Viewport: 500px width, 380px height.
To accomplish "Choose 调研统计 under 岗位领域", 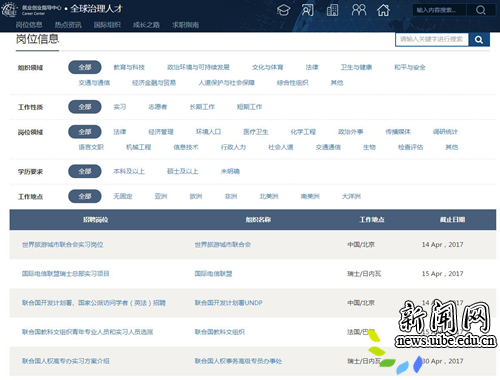I will point(445,132).
